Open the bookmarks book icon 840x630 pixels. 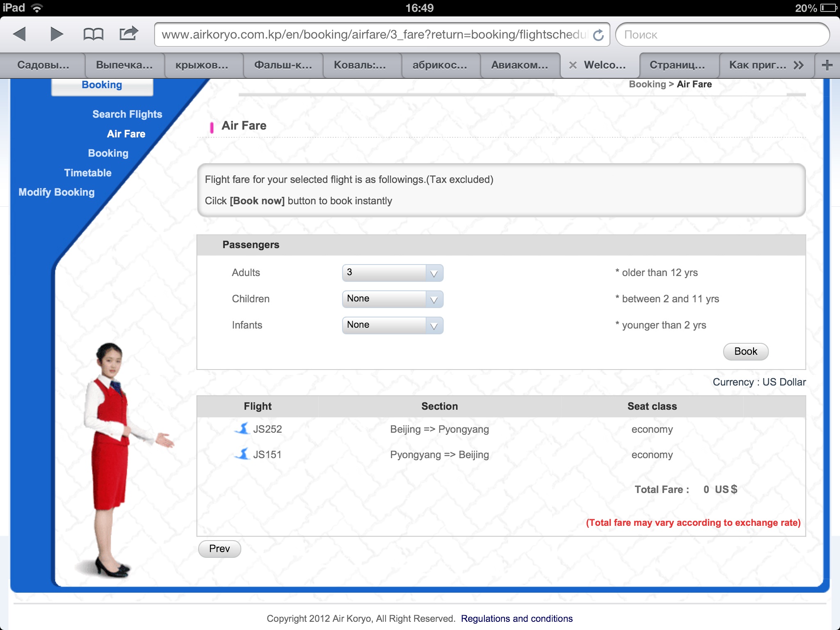93,34
